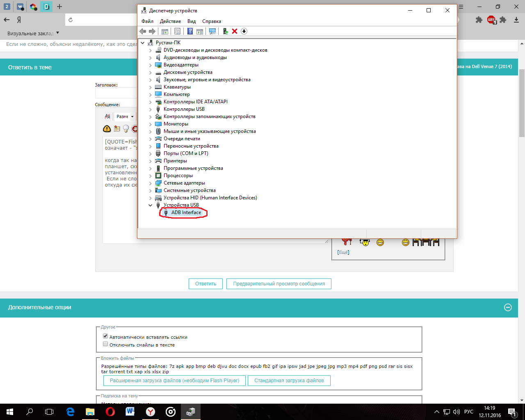Viewport: 525px width, 420px height.
Task: Expand the 'Видеоадаптеры' category
Action: [x=150, y=65]
